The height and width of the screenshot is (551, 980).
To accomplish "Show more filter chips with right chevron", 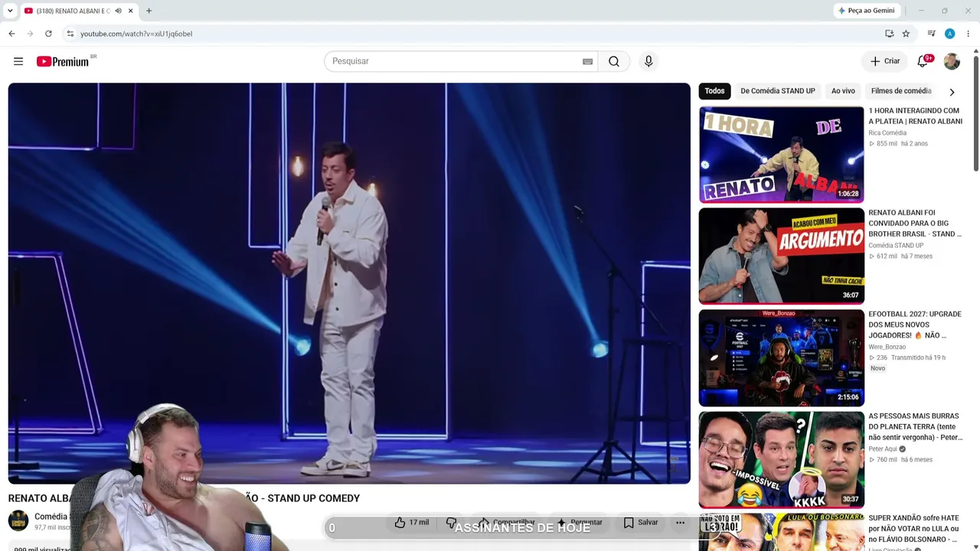I will pos(952,92).
